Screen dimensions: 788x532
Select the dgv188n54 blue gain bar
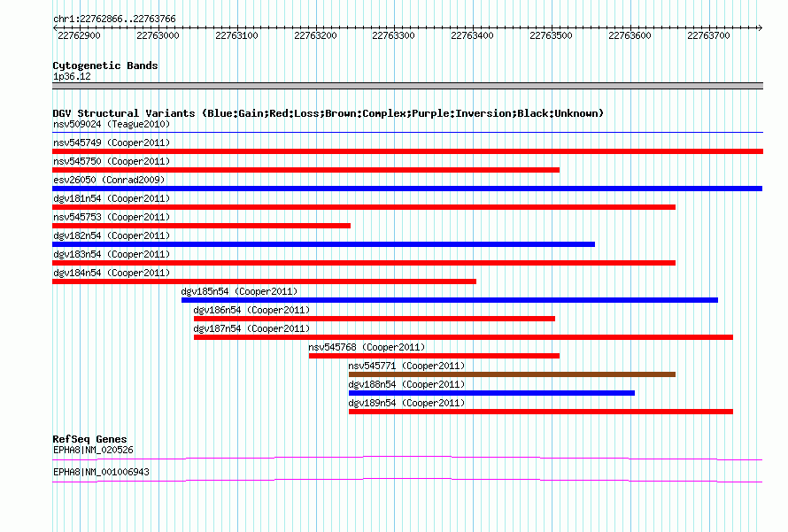491,393
